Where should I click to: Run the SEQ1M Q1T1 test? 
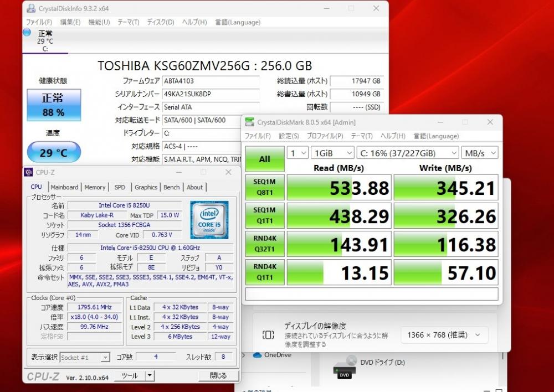click(265, 215)
